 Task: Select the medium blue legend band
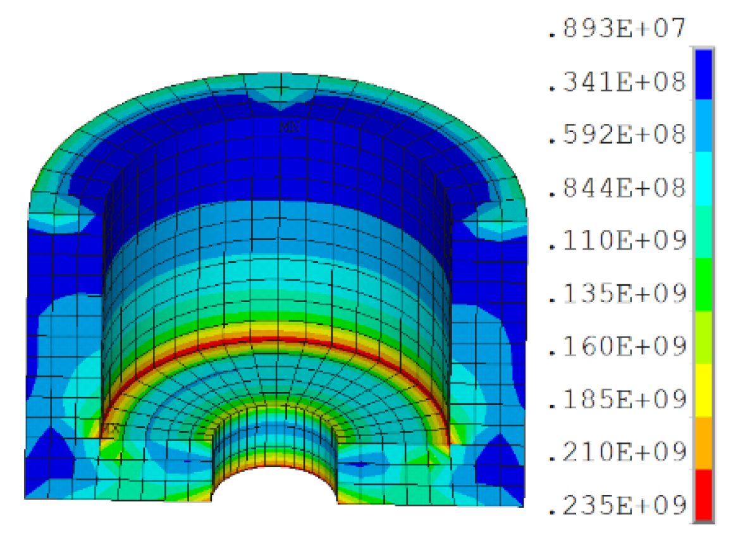click(703, 126)
